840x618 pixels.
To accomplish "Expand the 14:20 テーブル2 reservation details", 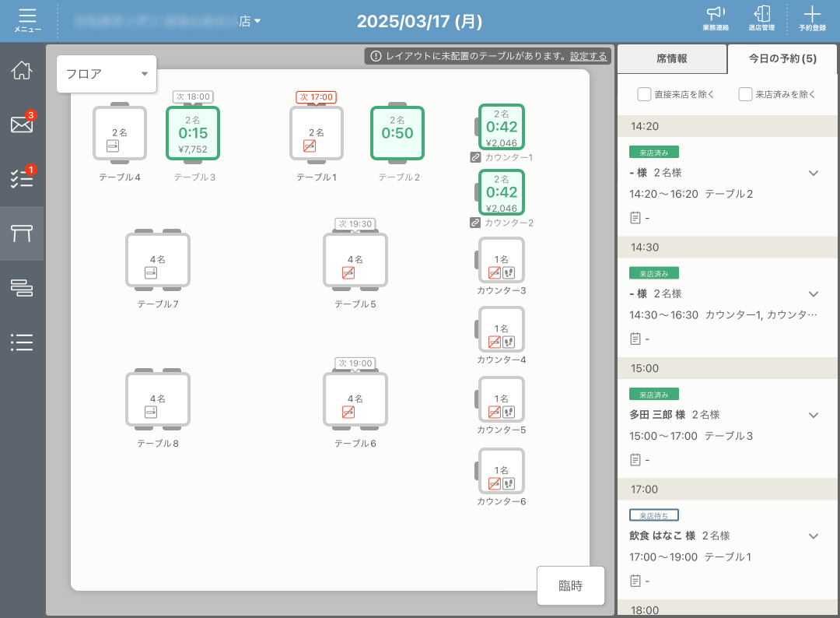I will click(x=814, y=173).
